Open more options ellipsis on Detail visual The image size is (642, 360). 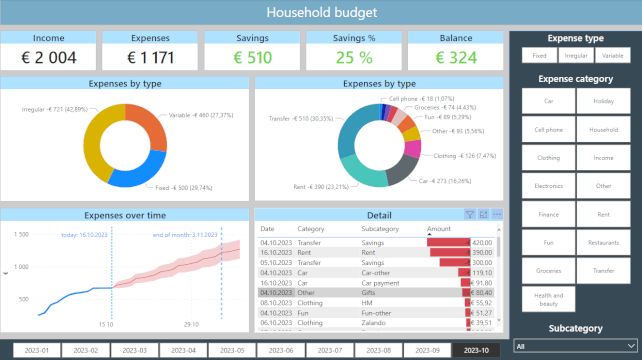(x=497, y=215)
